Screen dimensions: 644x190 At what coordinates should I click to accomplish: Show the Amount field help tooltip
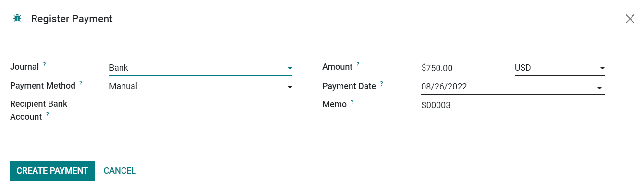point(358,64)
